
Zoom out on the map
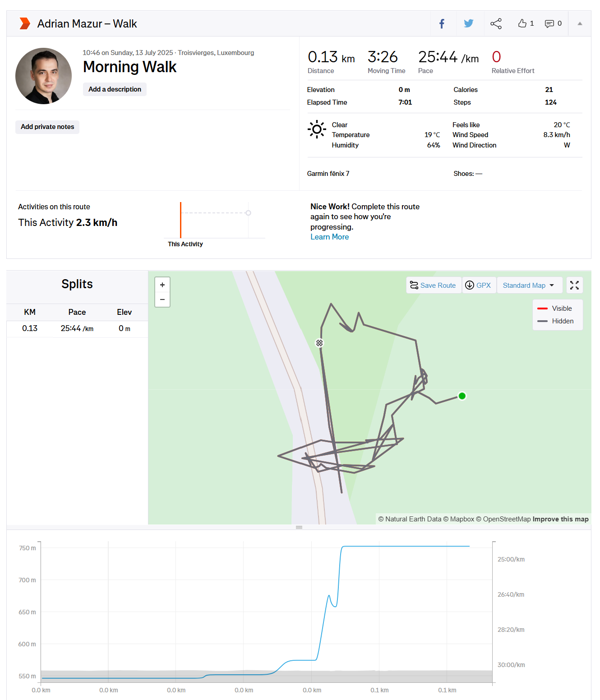point(162,299)
